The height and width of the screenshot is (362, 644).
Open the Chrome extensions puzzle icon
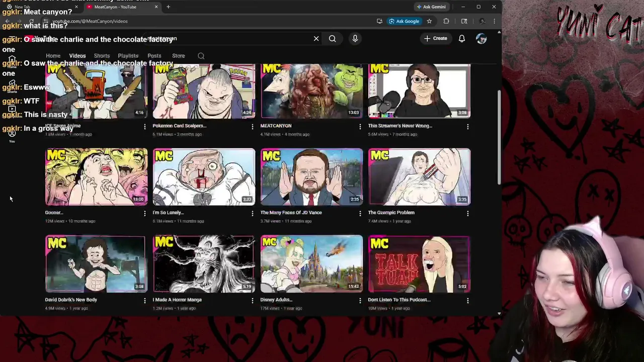click(x=446, y=21)
